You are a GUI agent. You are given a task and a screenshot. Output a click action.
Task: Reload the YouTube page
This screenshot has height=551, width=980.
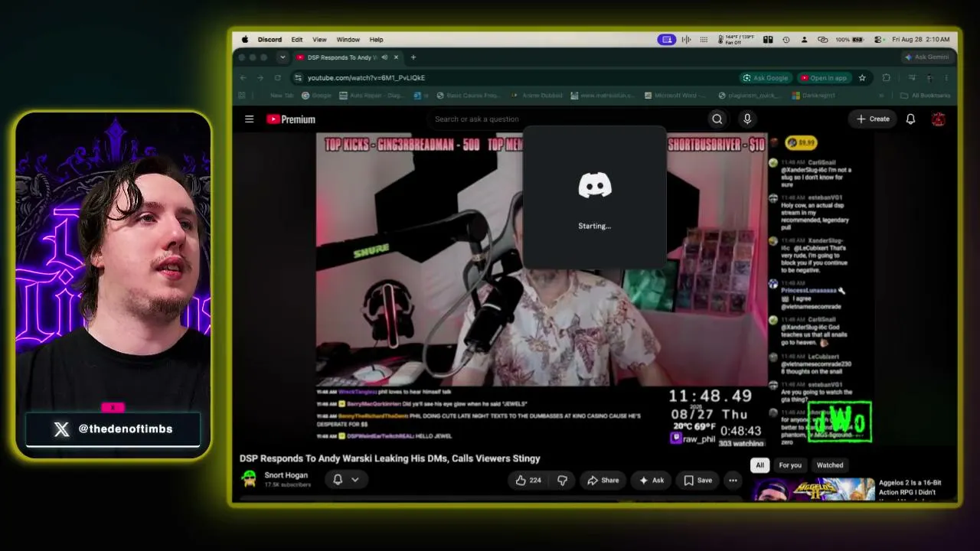coord(277,77)
